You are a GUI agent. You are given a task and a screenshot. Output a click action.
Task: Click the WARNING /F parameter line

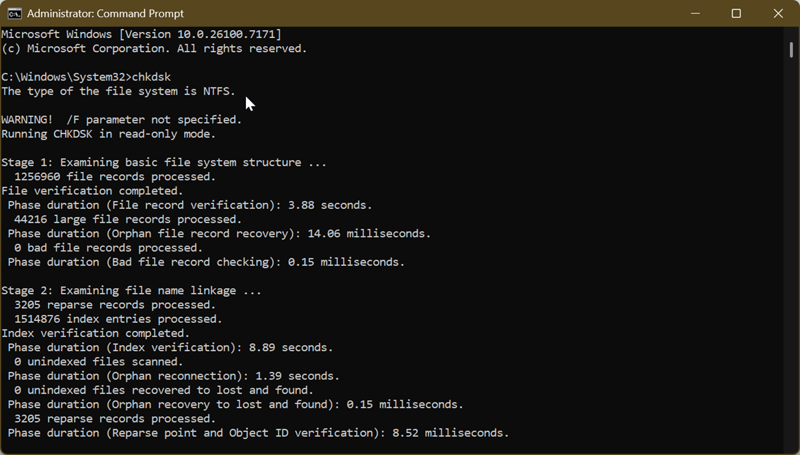[121, 120]
